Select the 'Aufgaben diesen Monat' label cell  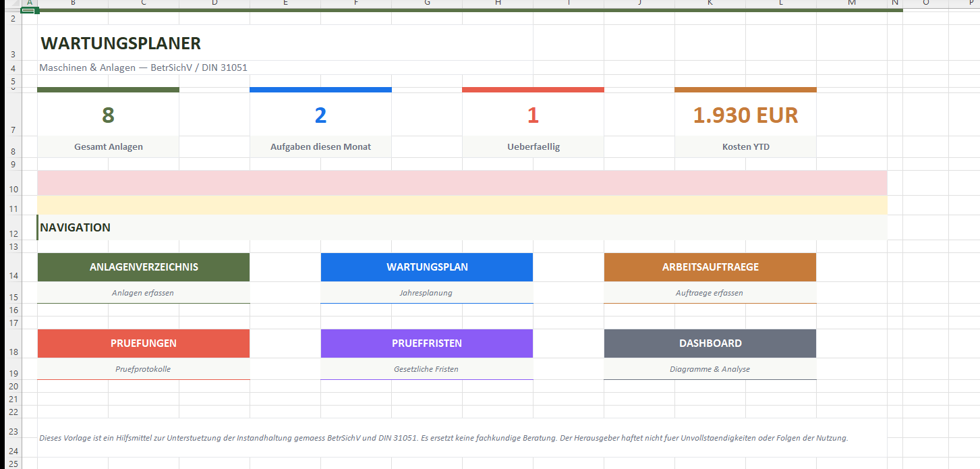(x=320, y=147)
